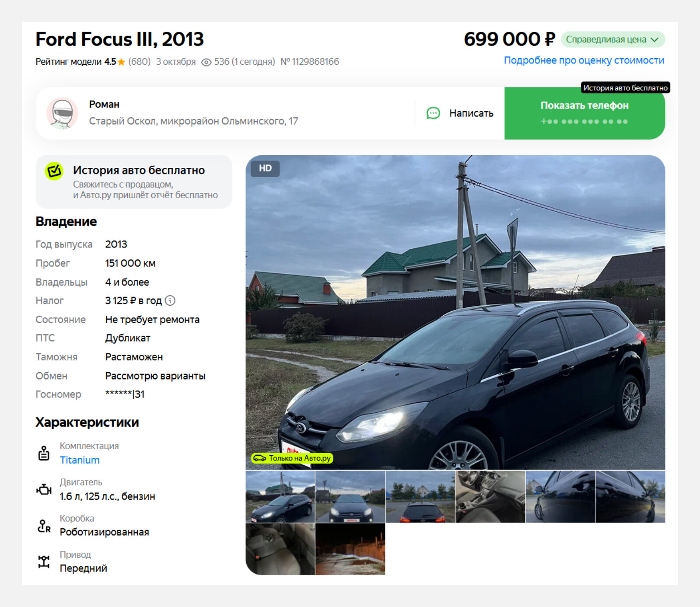Click the review count (680)
The width and height of the screenshot is (700, 607).
[x=140, y=62]
